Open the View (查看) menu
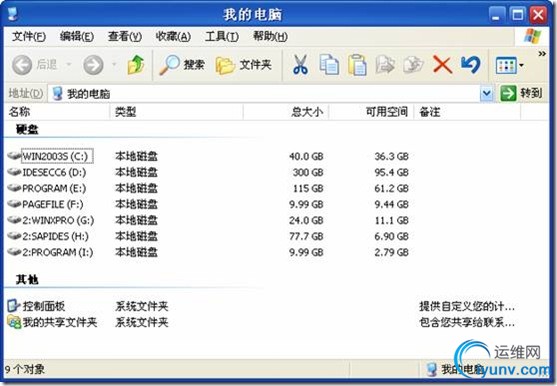Image resolution: width=557 pixels, height=386 pixels. [125, 36]
